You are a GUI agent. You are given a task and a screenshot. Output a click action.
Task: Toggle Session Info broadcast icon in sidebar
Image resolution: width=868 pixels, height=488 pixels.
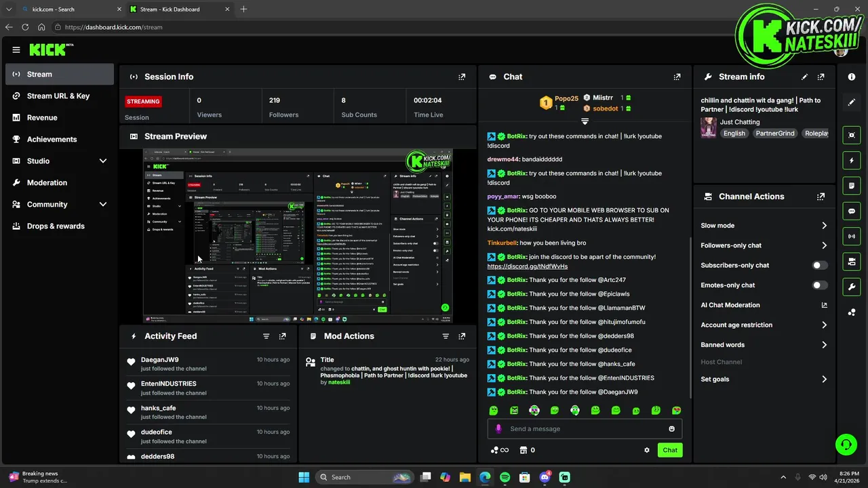click(x=852, y=236)
